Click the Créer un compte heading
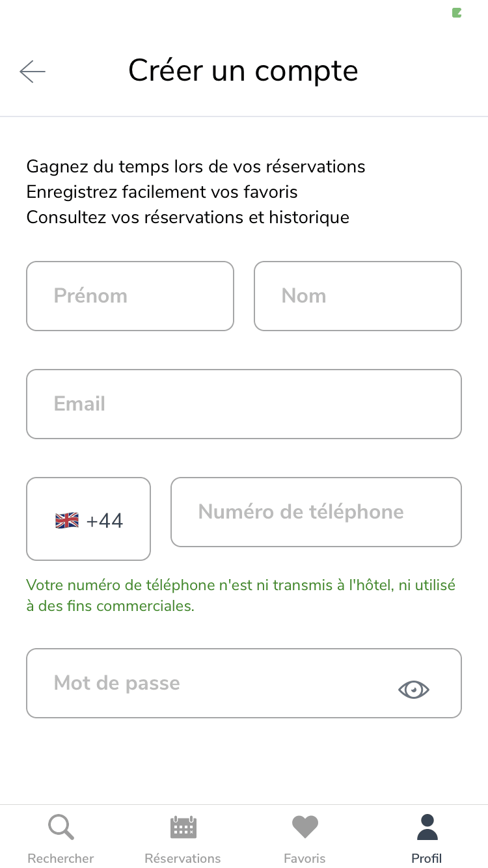 pos(243,70)
